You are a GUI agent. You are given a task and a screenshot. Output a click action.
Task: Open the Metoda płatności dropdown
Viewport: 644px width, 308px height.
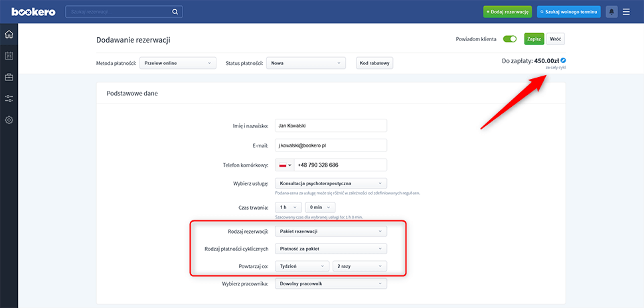(x=178, y=63)
